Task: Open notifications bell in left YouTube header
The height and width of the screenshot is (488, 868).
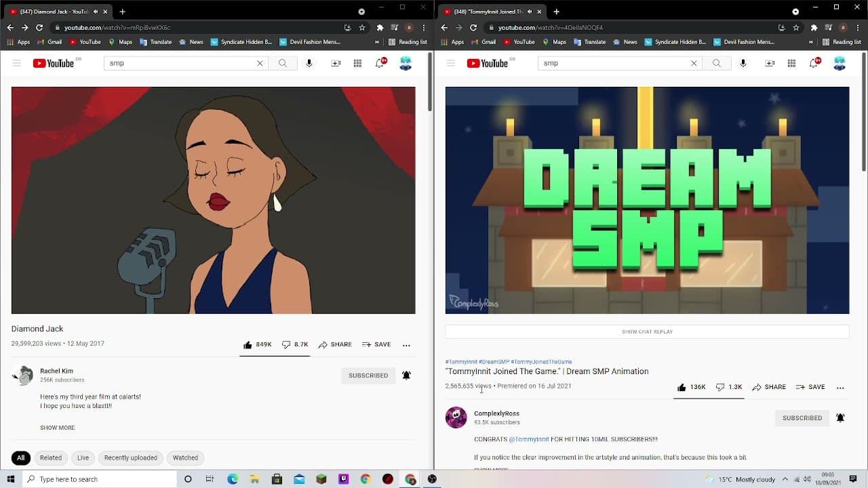Action: [x=380, y=63]
